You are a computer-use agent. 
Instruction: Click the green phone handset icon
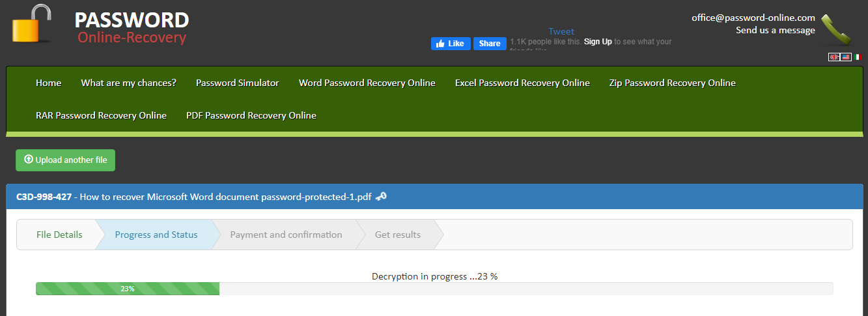pyautogui.click(x=836, y=30)
